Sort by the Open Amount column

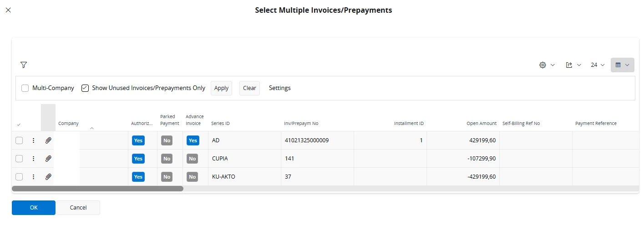pos(482,124)
